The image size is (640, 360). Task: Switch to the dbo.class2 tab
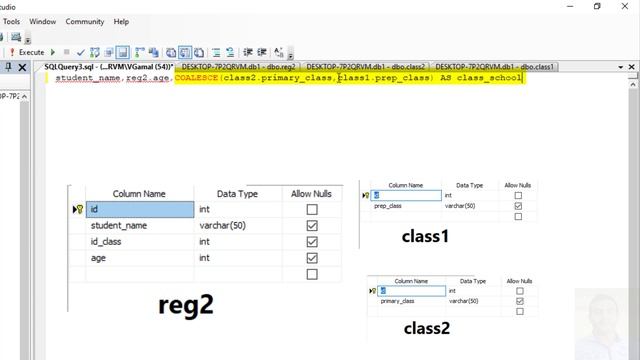pyautogui.click(x=366, y=67)
